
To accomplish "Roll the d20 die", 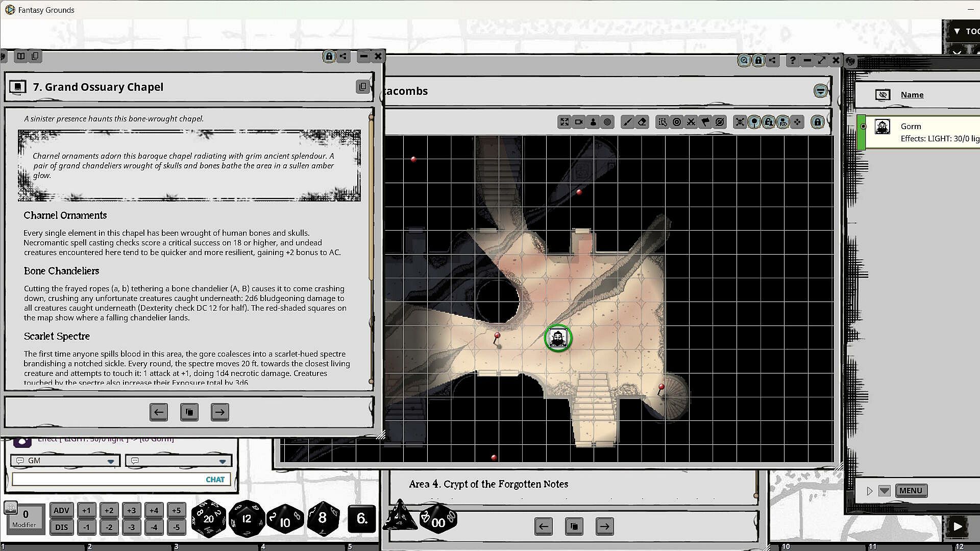I will coord(208,519).
